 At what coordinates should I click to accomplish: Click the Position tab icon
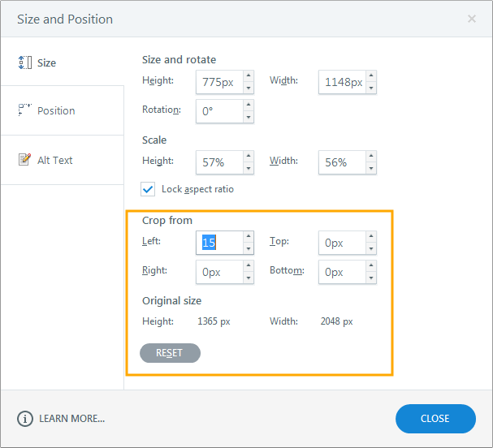pos(25,110)
